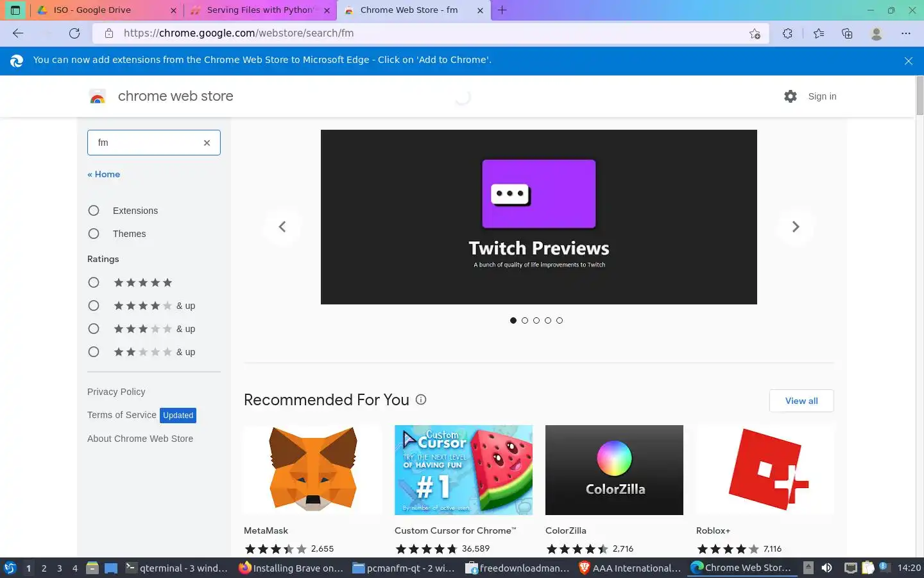
Task: Click View all recommended extensions
Action: 801,401
